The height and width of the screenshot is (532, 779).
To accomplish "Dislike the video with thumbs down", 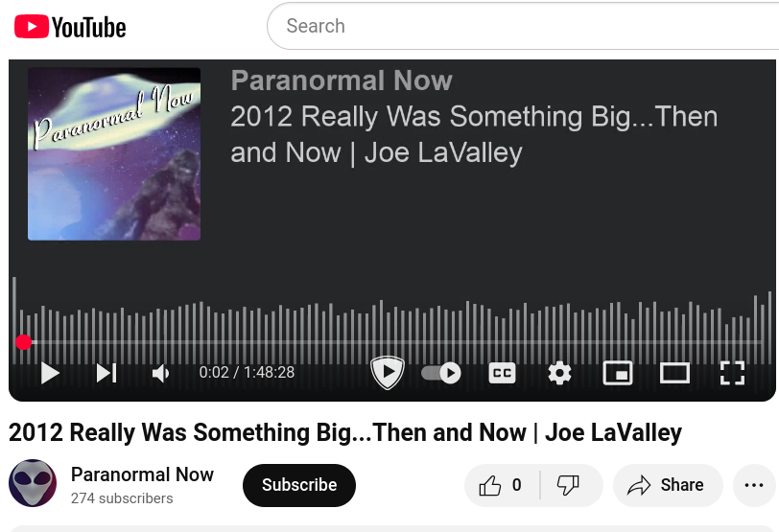I will click(569, 485).
